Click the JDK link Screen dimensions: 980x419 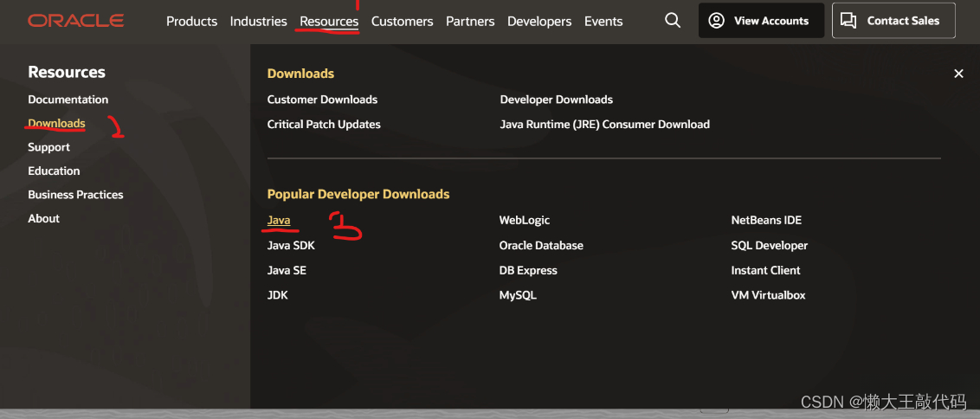point(278,295)
